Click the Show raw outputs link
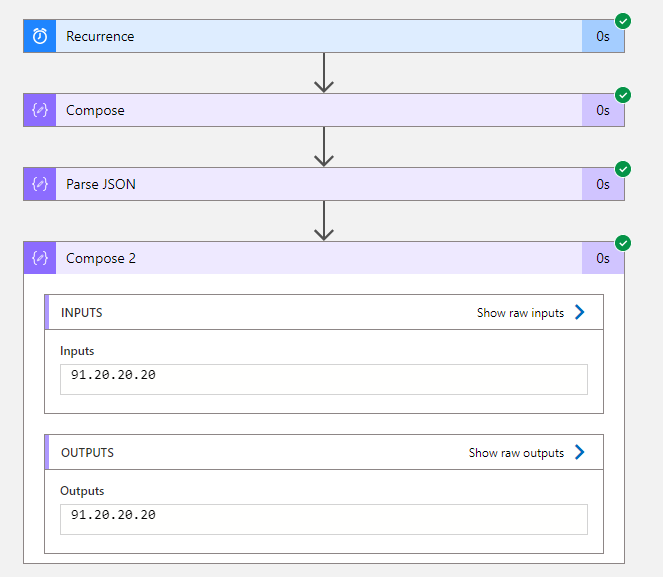The width and height of the screenshot is (663, 577). tap(516, 453)
